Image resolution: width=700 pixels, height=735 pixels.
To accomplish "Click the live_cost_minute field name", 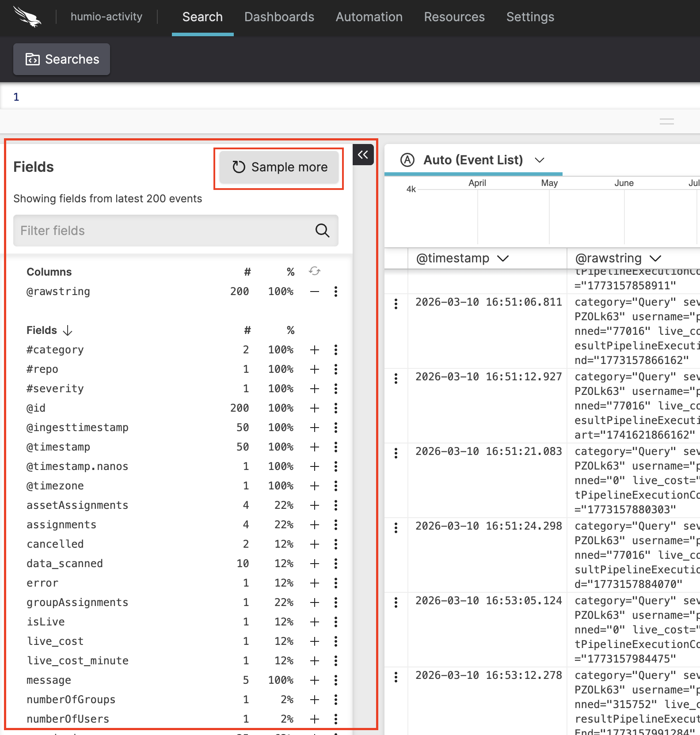I will coord(78,661).
